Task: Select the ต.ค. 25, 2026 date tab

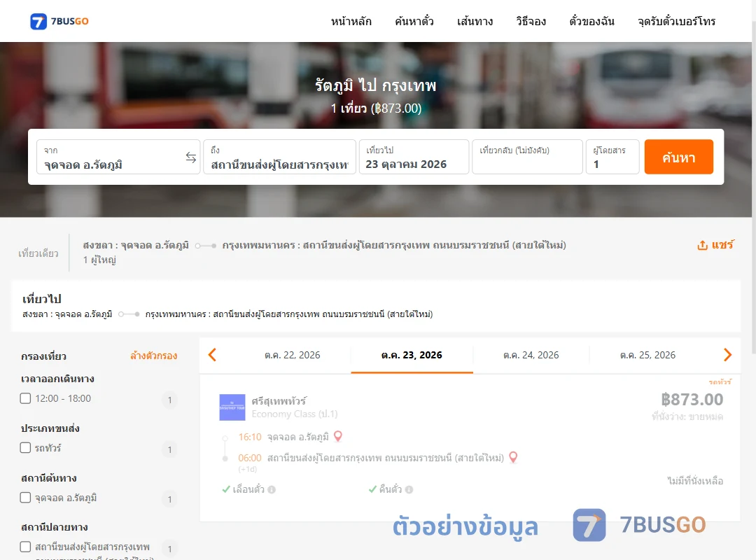Action: point(647,355)
